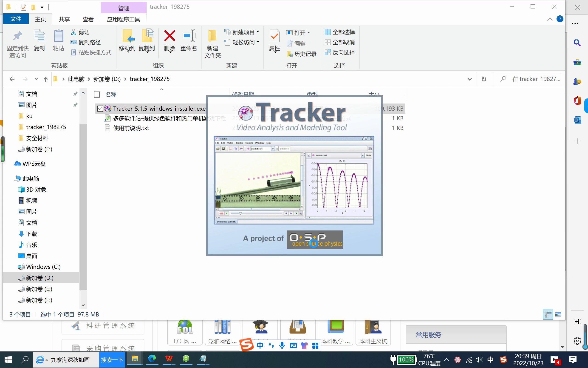This screenshot has height=368, width=588.
Task: Open the search icon in Edge sidebar
Action: click(577, 43)
